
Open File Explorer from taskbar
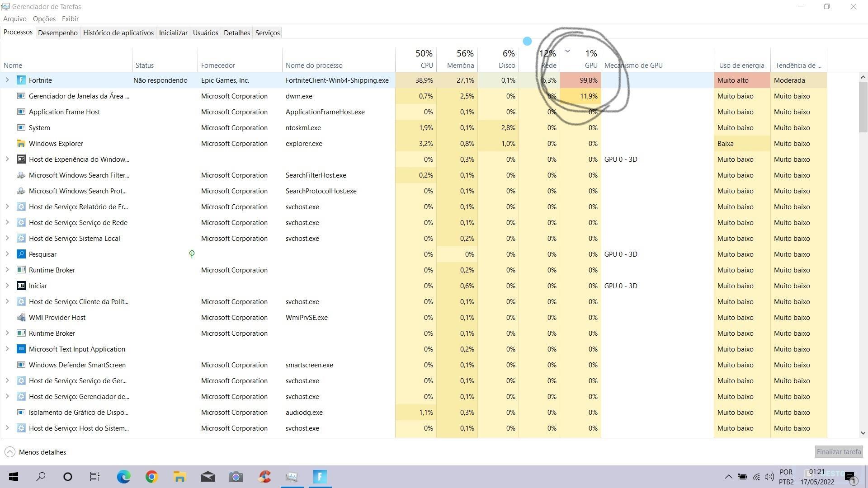(179, 477)
